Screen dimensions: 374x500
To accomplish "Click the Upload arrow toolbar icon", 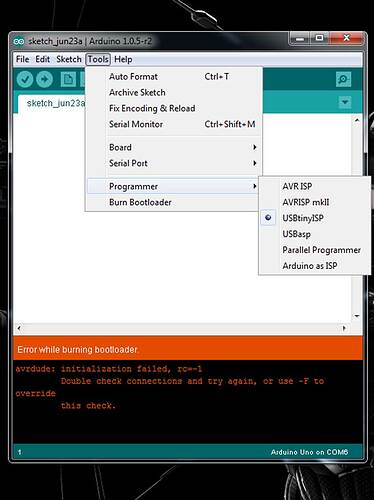I will click(x=44, y=79).
